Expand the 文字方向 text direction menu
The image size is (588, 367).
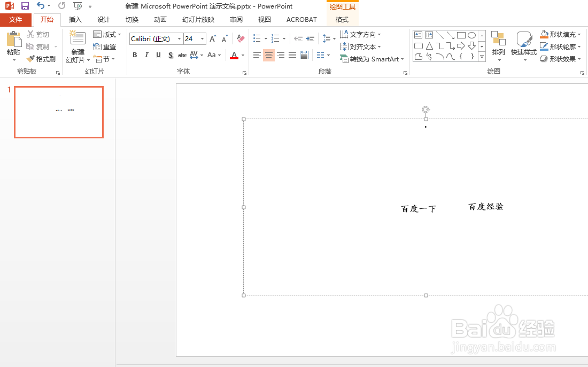tap(360, 35)
